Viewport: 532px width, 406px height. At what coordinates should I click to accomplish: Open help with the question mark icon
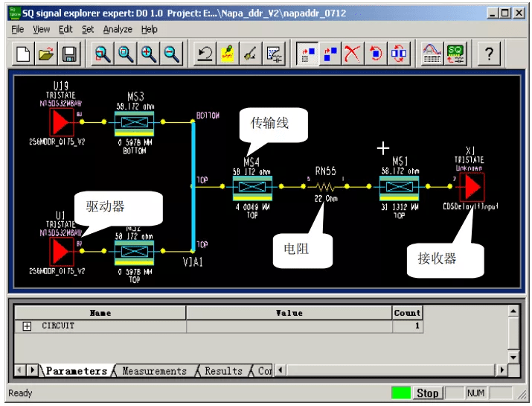(489, 54)
